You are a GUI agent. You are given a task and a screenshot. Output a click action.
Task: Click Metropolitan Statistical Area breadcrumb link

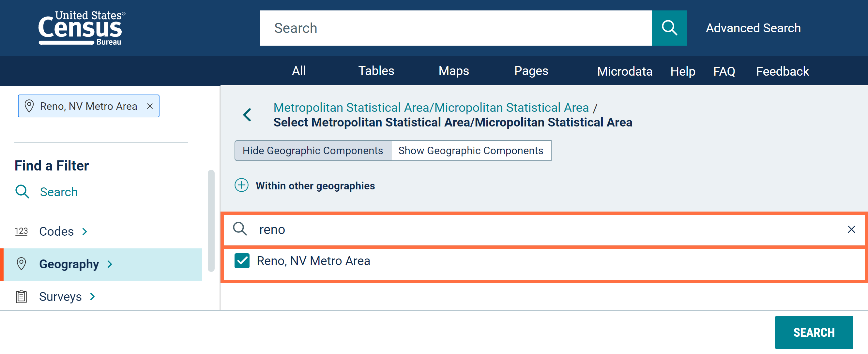click(431, 108)
